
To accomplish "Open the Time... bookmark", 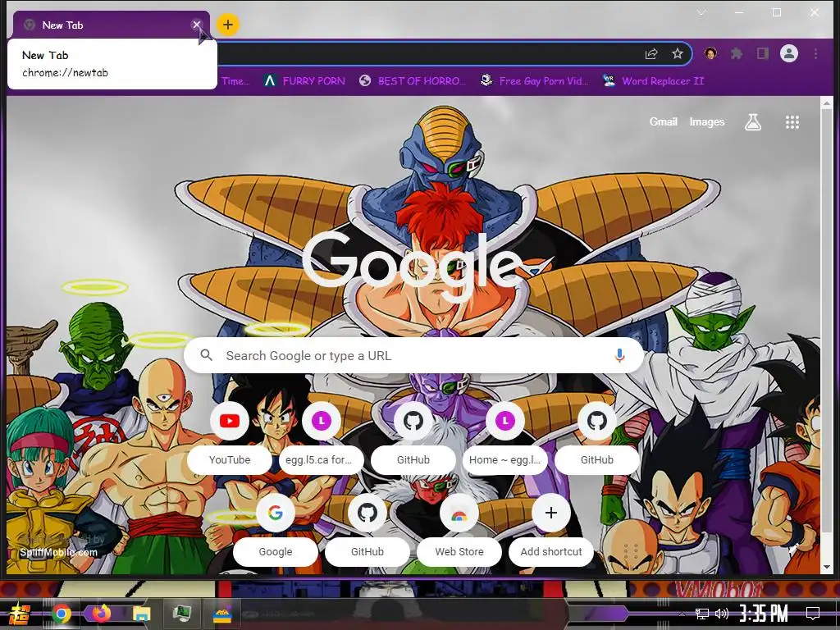I will click(x=235, y=81).
